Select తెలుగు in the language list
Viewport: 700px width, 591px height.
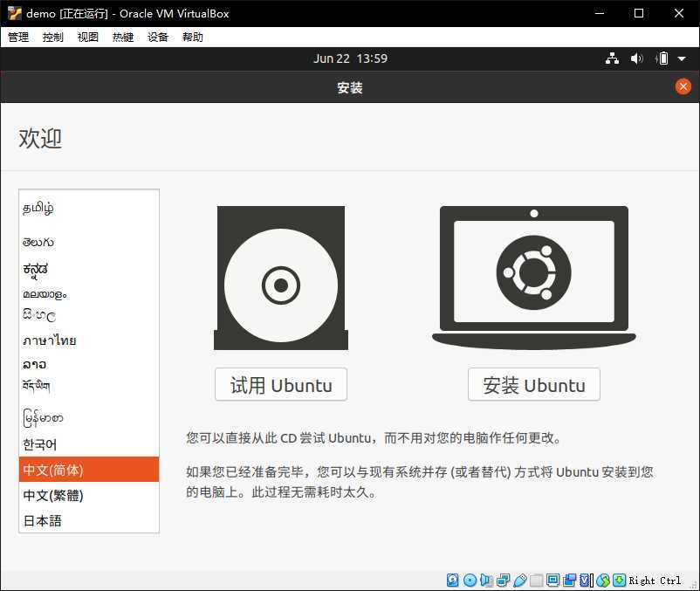89,242
